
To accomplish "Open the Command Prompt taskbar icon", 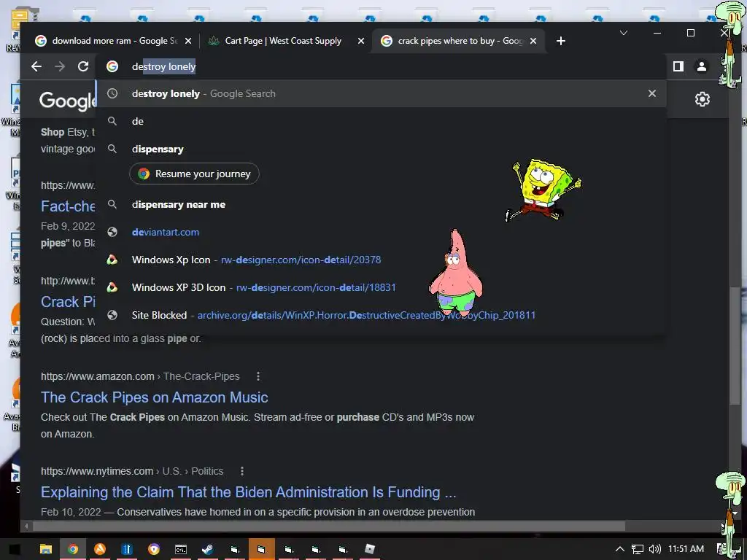I will pyautogui.click(x=181, y=549).
